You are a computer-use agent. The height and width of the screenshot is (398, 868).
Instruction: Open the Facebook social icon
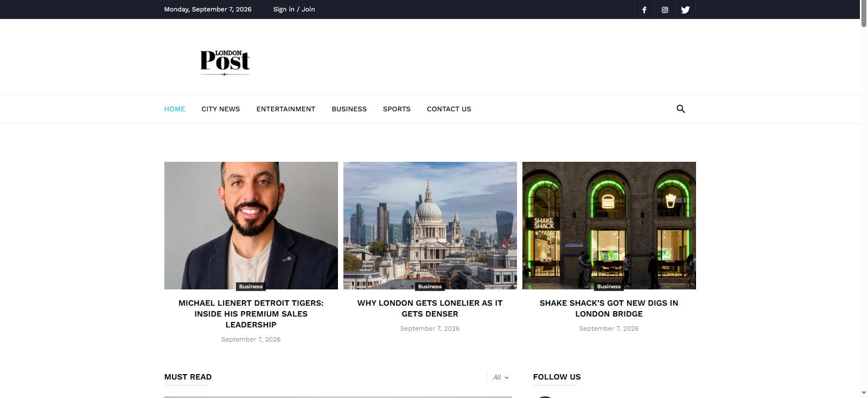644,10
